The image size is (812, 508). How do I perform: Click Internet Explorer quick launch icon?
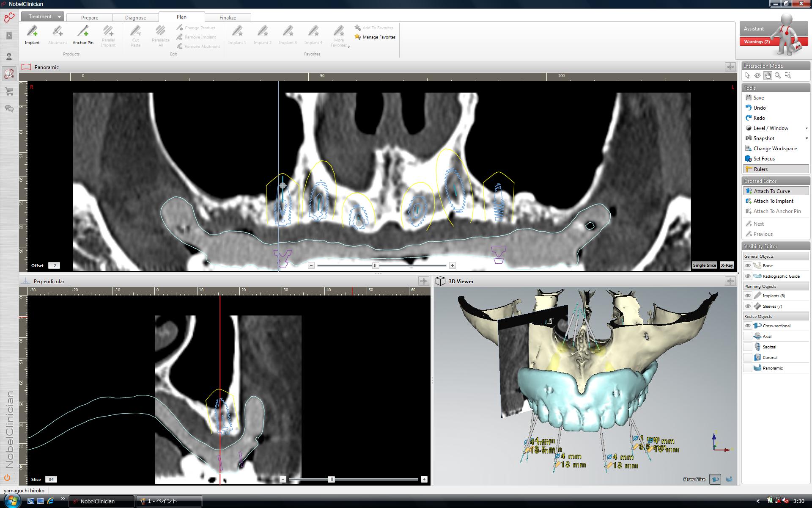tap(51, 501)
